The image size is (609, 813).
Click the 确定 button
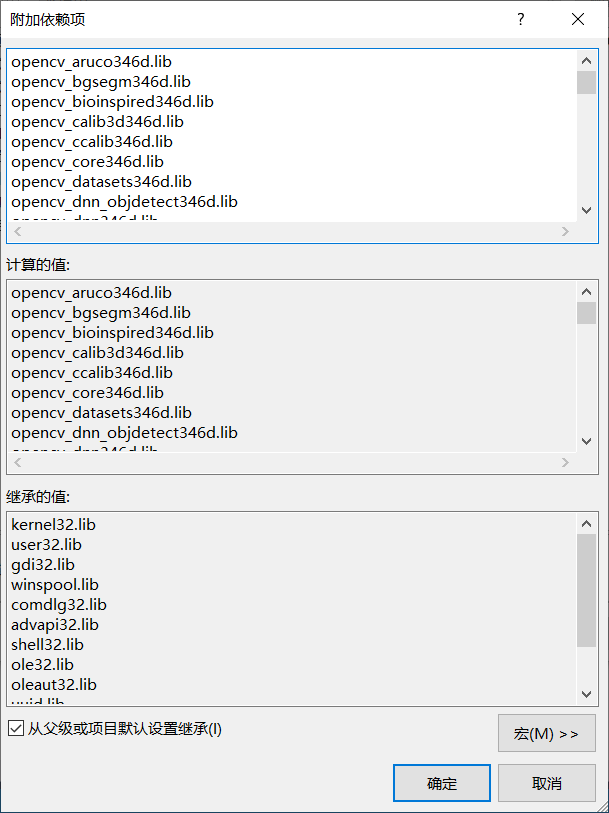(x=441, y=784)
